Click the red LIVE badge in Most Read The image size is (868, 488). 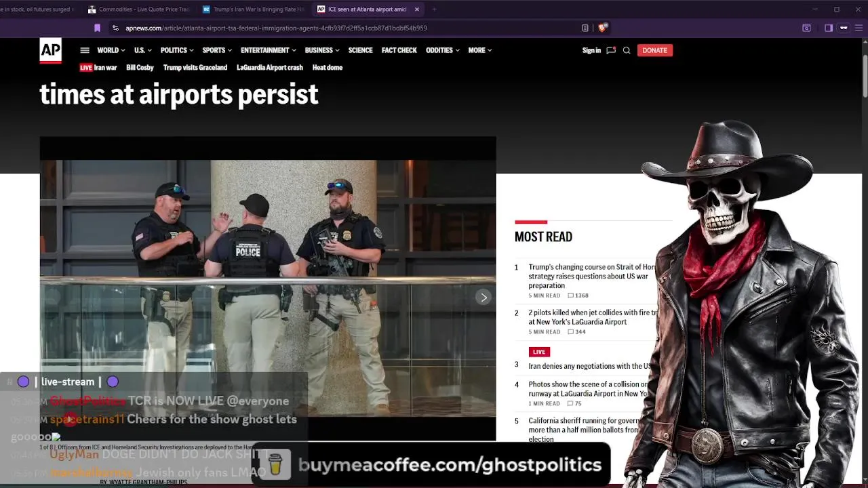coord(539,352)
